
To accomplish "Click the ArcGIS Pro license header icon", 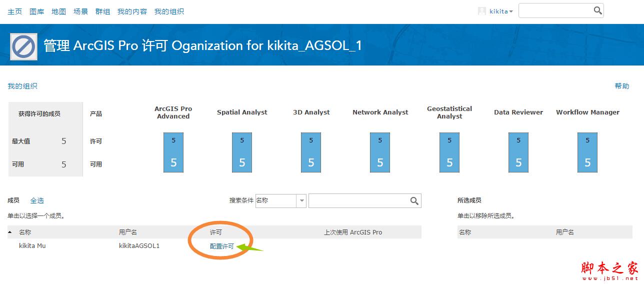I will click(23, 46).
